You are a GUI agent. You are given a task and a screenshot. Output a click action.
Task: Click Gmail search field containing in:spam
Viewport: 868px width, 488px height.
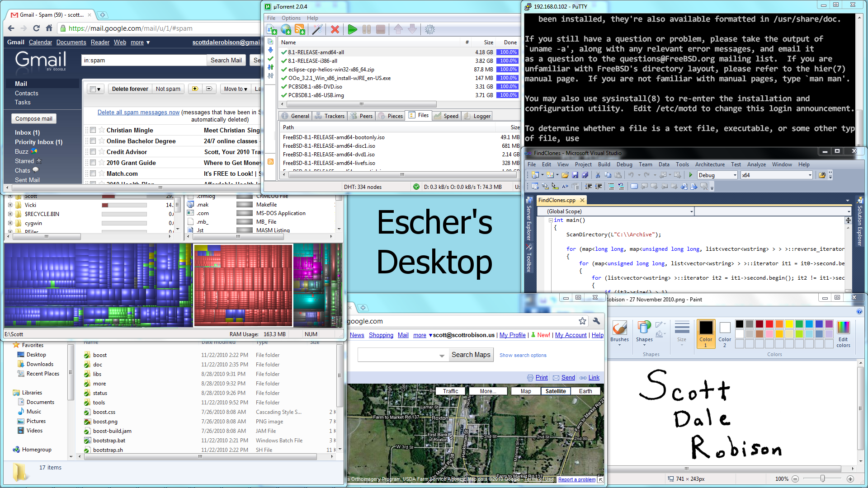[144, 60]
